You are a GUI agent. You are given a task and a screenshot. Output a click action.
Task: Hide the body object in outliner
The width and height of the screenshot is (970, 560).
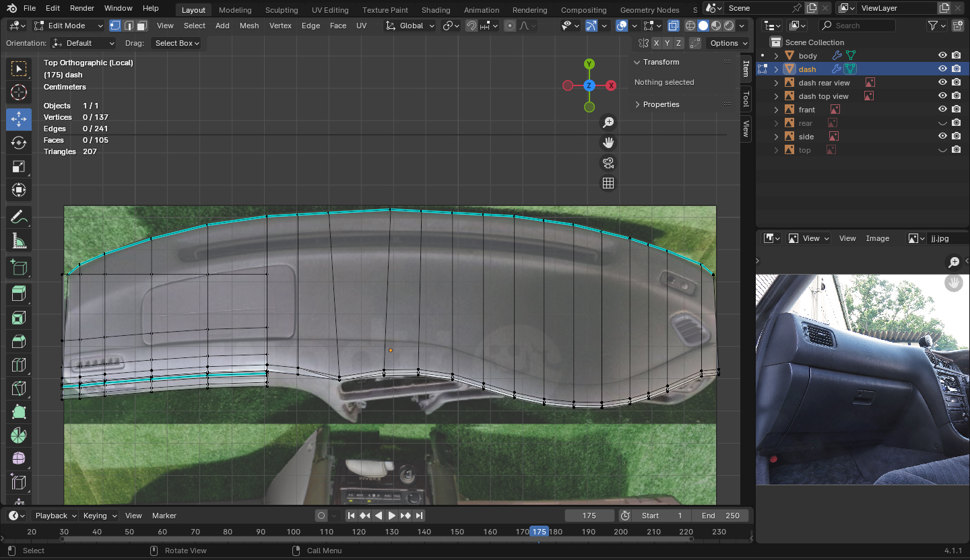click(x=942, y=56)
